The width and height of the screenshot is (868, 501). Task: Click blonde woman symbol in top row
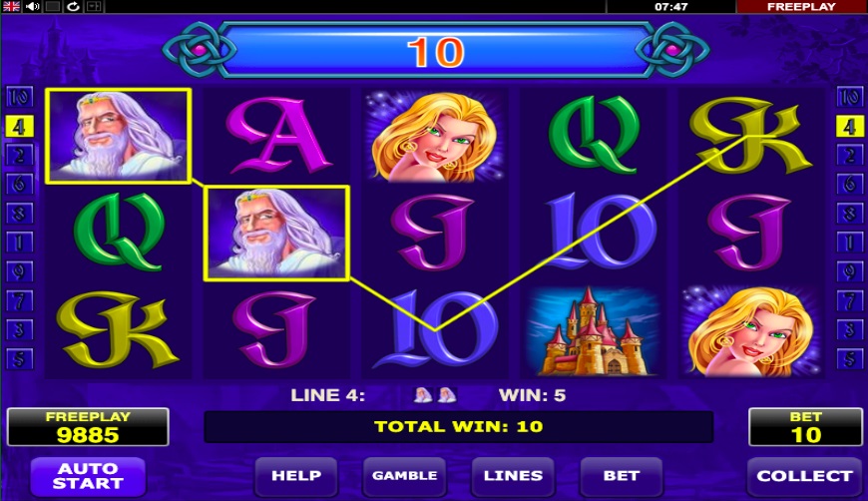click(x=435, y=136)
